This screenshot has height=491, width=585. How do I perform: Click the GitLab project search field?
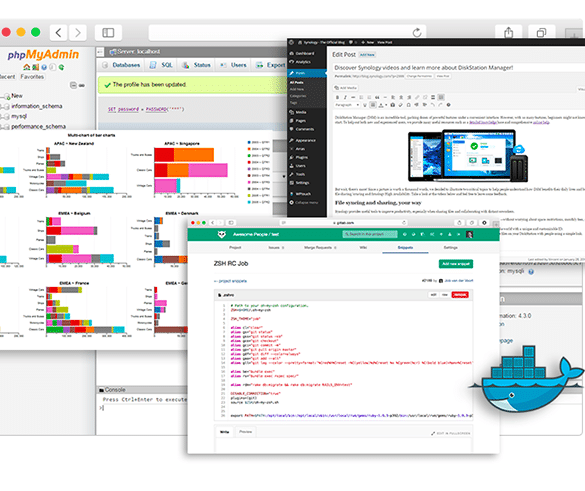pos(370,234)
